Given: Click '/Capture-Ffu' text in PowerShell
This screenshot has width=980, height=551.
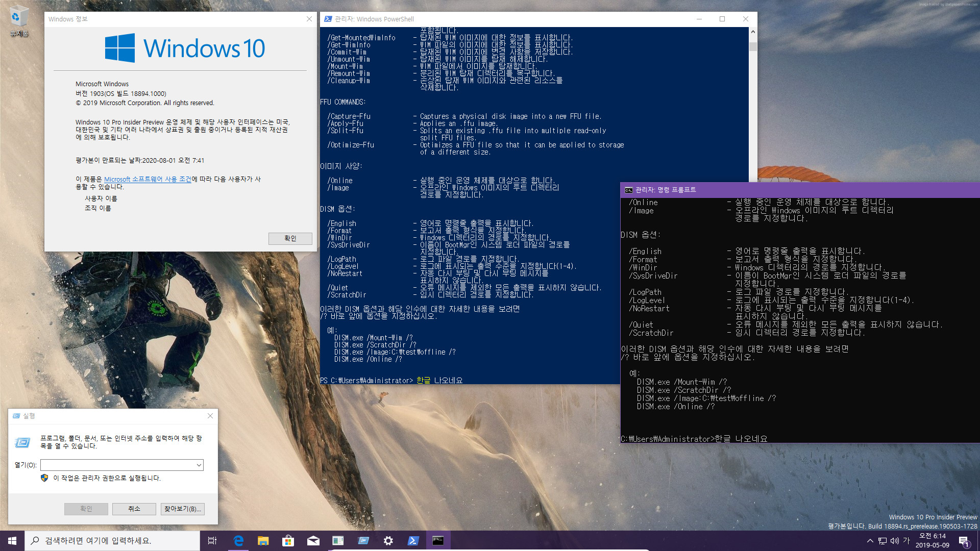Looking at the screenshot, I should click(x=349, y=116).
